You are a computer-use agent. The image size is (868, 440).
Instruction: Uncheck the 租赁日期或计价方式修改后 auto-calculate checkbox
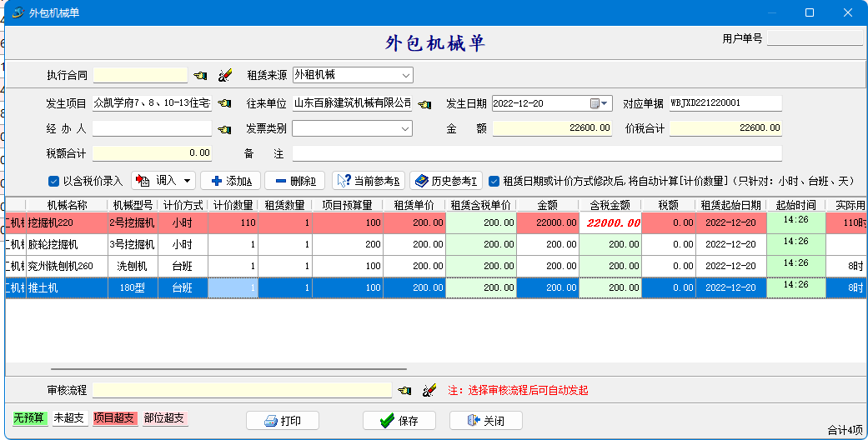click(494, 181)
